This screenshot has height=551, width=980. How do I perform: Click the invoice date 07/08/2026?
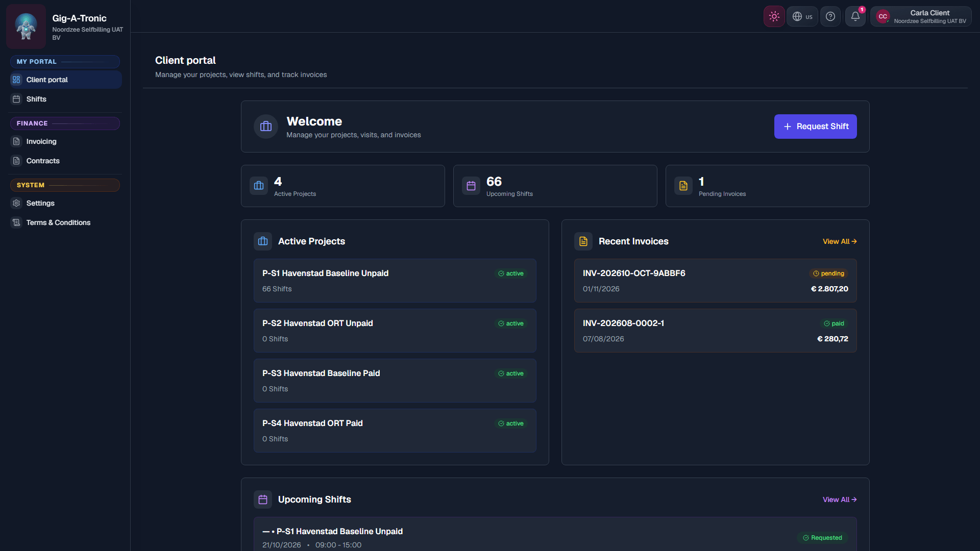(603, 339)
